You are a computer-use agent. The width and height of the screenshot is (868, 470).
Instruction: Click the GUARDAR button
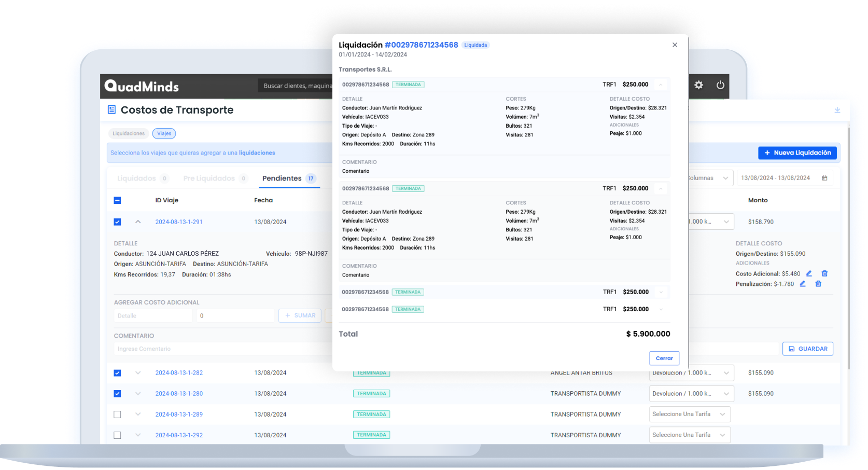pos(807,349)
